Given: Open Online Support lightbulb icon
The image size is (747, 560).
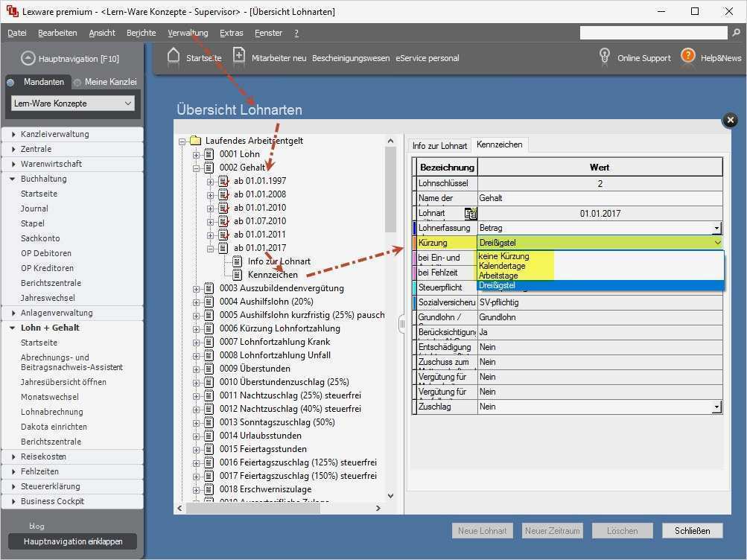Looking at the screenshot, I should point(605,57).
